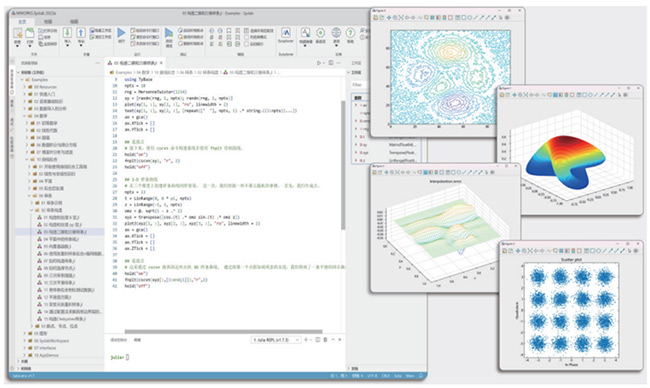Toggle the second checkbox in ribbon edit group
650x388 pixels.
point(247,37)
